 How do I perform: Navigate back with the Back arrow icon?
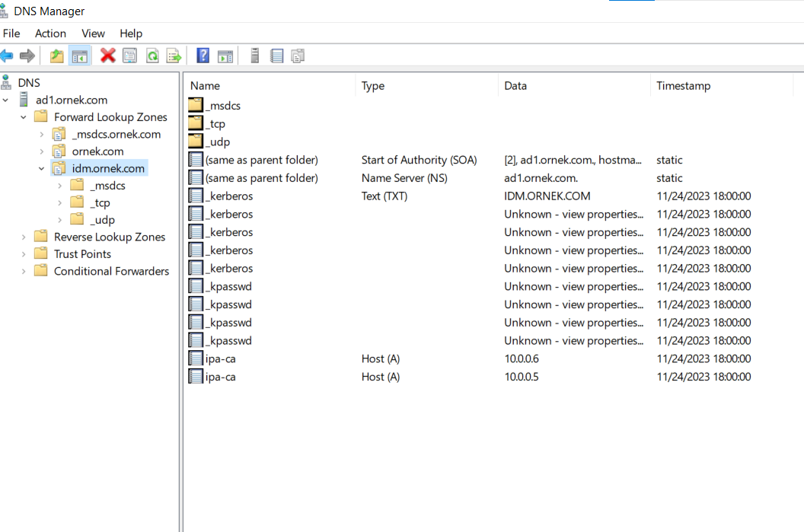[x=8, y=55]
